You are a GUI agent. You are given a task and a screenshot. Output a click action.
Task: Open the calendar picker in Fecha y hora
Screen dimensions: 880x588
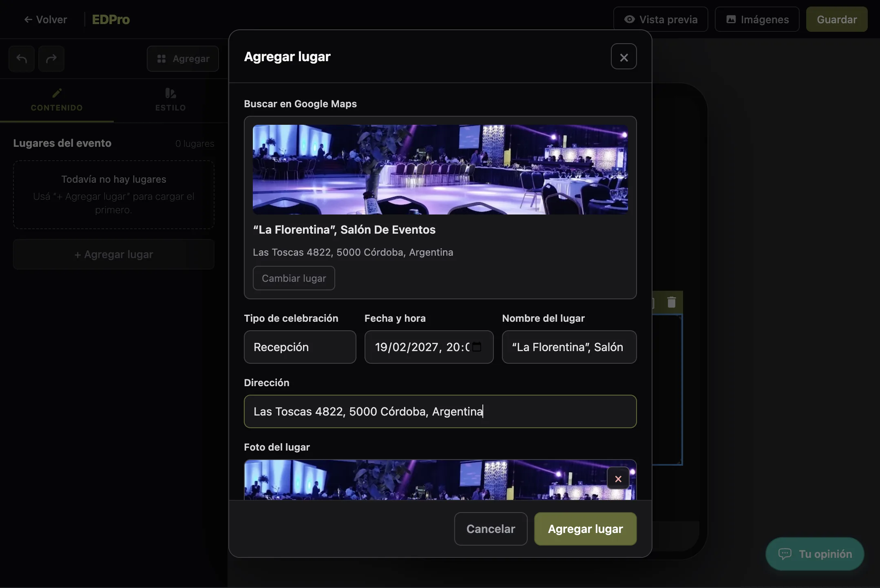(x=477, y=347)
